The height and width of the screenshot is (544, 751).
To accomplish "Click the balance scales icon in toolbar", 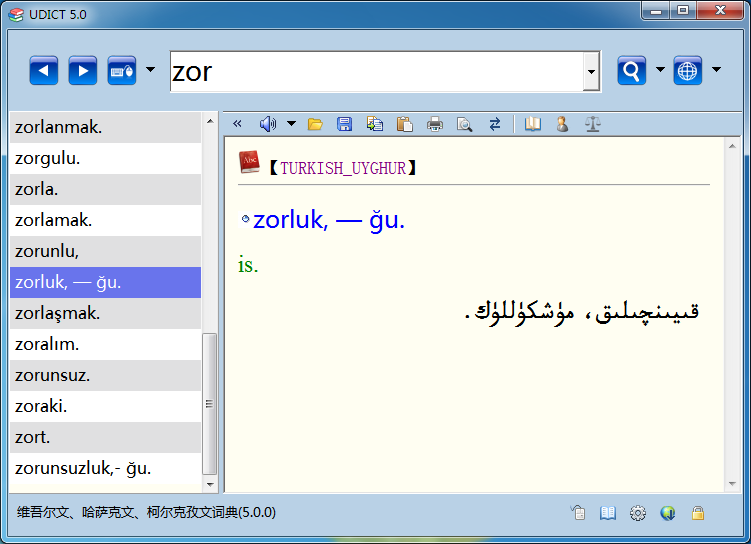I will click(x=593, y=124).
